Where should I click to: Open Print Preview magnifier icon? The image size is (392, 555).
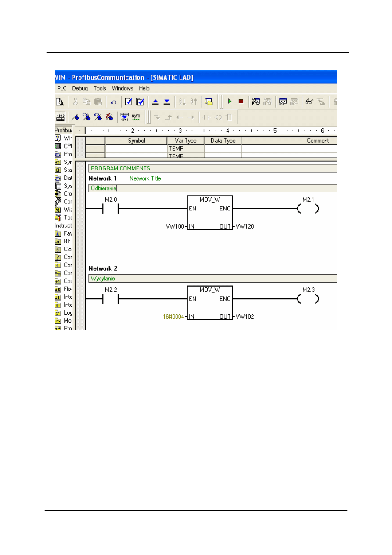[x=59, y=102]
